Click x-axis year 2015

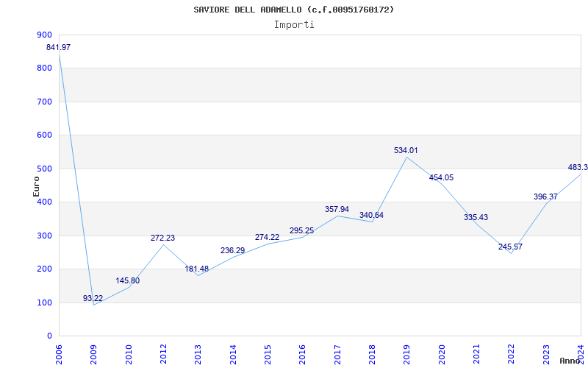pos(268,355)
